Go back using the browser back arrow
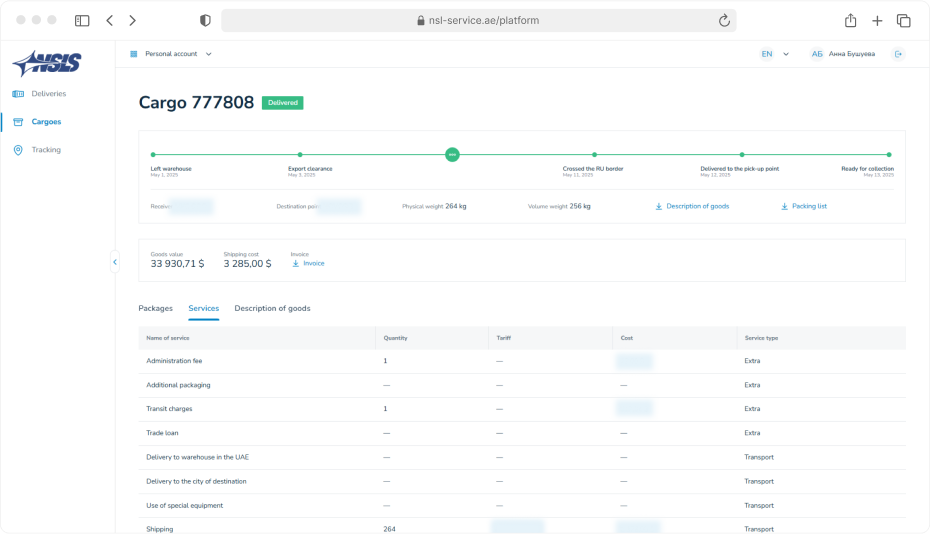This screenshot has height=534, width=930. (110, 20)
